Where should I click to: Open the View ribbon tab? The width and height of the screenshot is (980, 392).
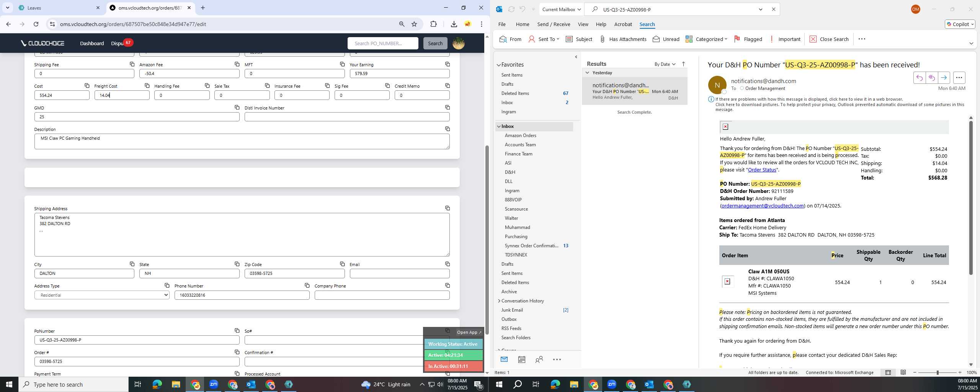tap(583, 24)
